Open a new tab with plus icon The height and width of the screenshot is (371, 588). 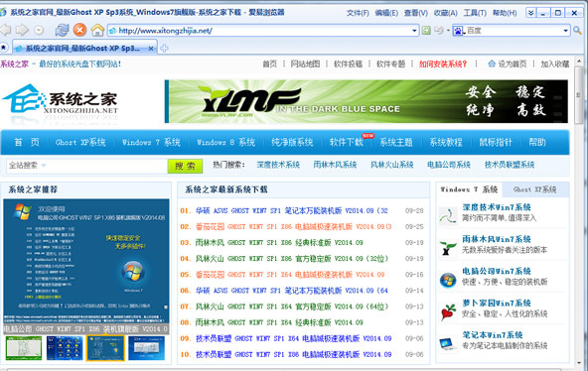[x=164, y=48]
